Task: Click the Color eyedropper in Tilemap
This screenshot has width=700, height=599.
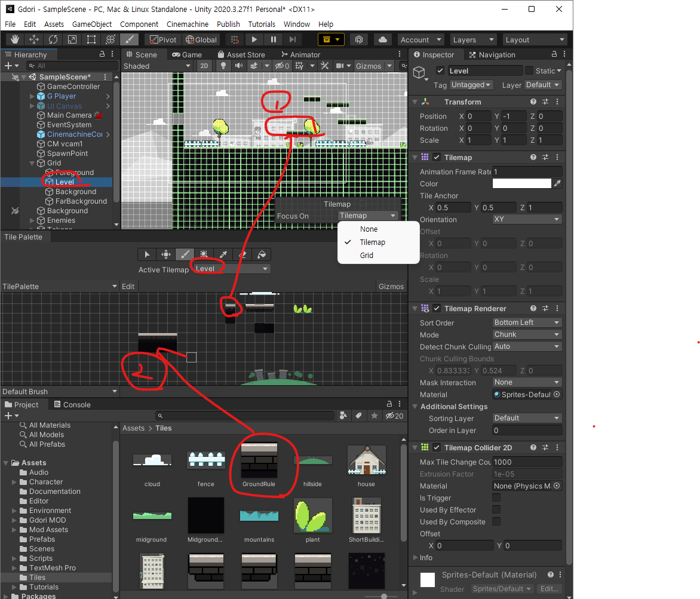Action: [x=557, y=183]
